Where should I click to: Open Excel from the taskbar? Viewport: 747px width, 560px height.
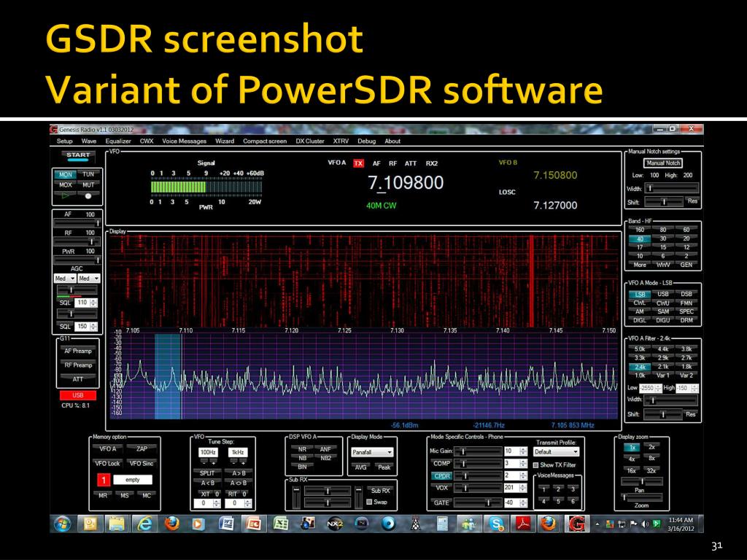coord(281,524)
